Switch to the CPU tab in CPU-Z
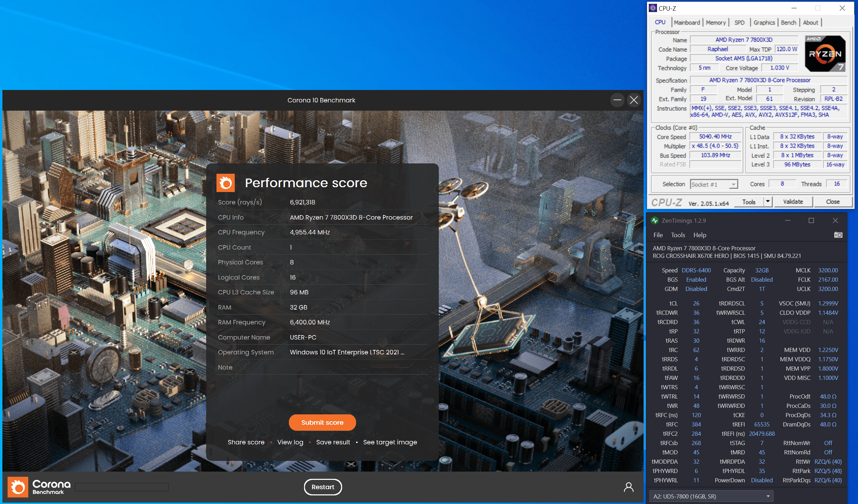858x504 pixels. coord(660,22)
